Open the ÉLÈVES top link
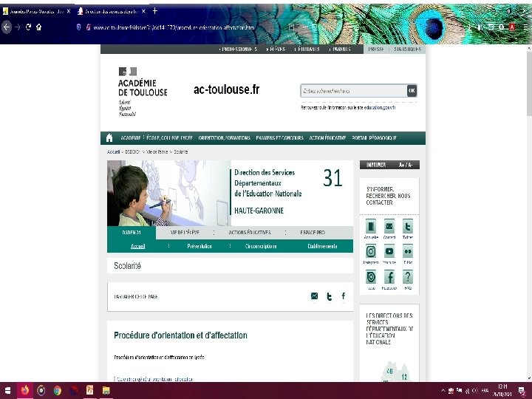Screen dimensions: 532x399 click(276, 50)
